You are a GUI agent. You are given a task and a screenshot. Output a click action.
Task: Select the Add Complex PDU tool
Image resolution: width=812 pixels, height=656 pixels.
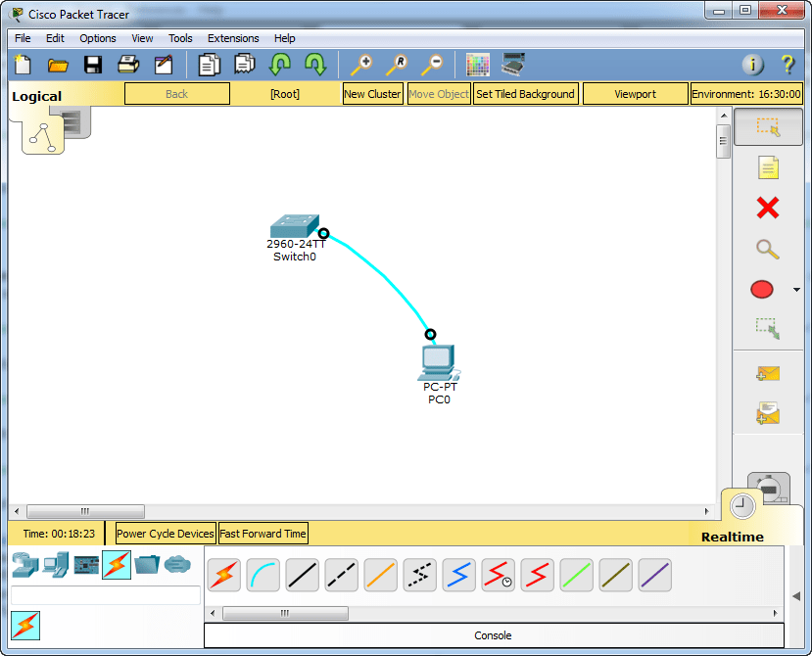(x=769, y=413)
